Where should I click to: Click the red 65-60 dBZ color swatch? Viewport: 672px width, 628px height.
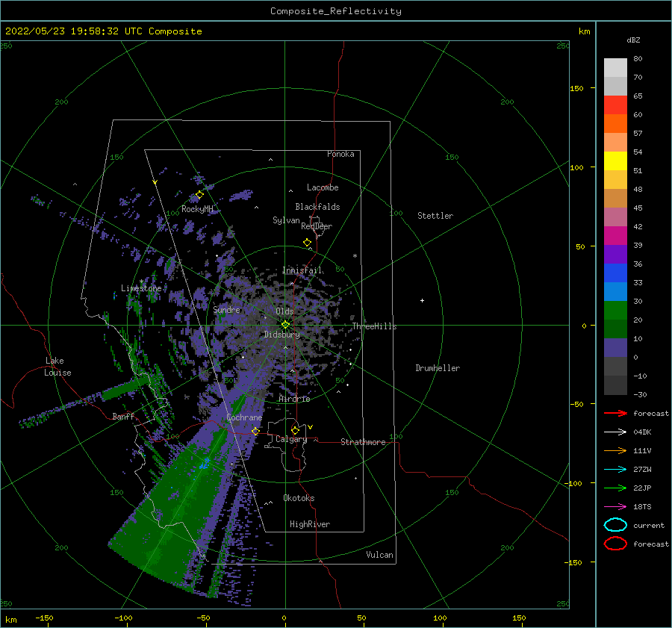615,105
